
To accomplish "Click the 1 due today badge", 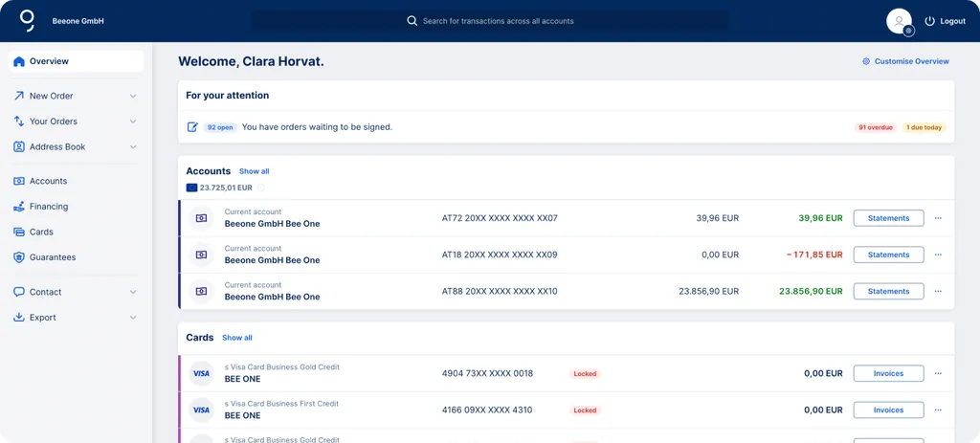I will (x=924, y=127).
